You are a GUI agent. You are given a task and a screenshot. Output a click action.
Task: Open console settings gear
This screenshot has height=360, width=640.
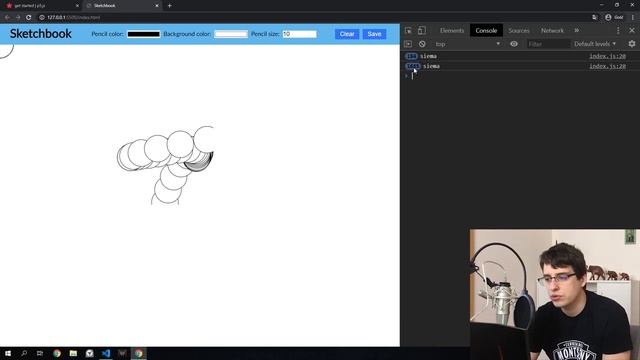tap(632, 44)
